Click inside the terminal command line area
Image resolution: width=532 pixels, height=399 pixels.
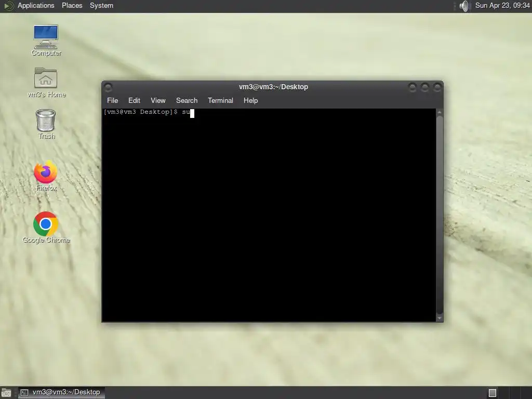tap(269, 215)
